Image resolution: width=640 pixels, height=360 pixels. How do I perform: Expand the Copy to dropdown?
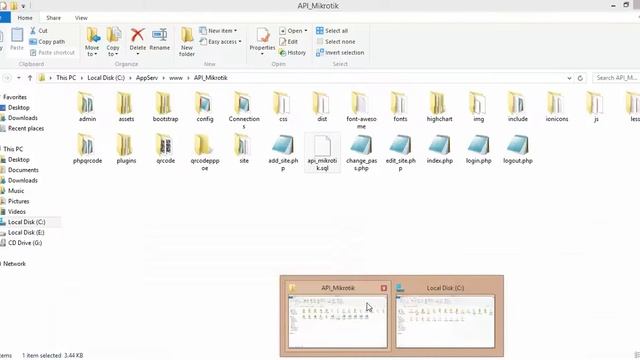[113, 51]
